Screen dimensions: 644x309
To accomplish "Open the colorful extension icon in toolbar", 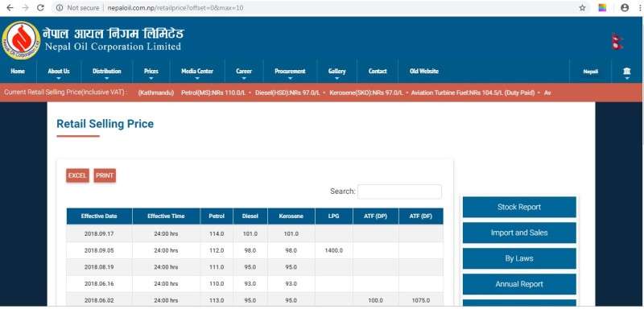I will [x=602, y=8].
